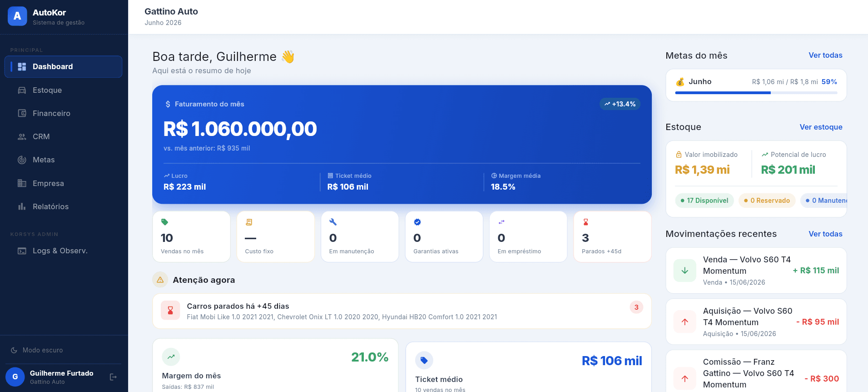Click the Margem do mês trending icon
868x392 pixels.
[171, 357]
